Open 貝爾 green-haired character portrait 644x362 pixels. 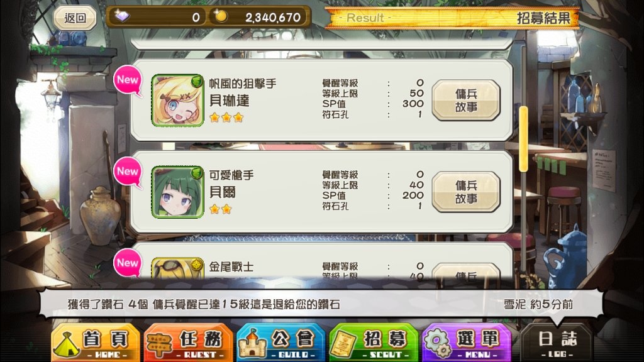click(x=177, y=192)
